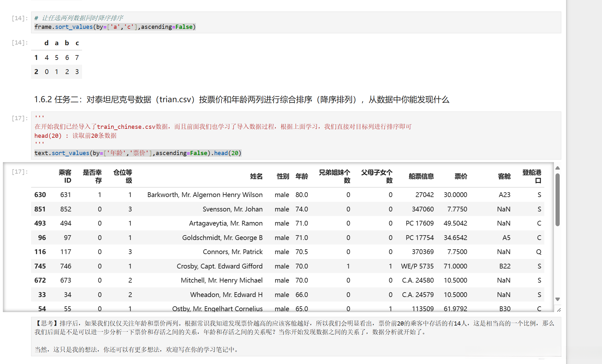Click the [17] output prompt beside the table
Viewport: 602px width, 364px height.
coord(20,172)
